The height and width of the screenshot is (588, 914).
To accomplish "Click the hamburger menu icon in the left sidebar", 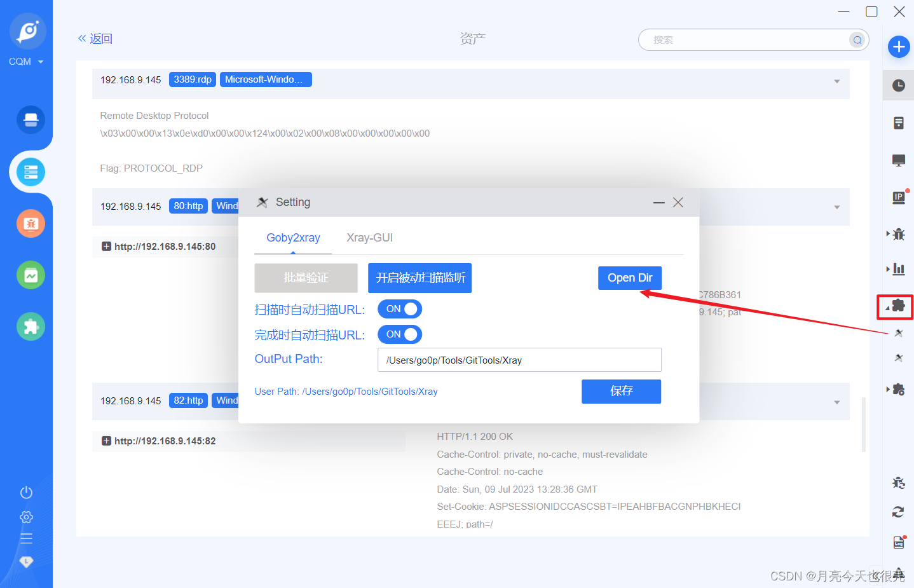I will [x=26, y=538].
